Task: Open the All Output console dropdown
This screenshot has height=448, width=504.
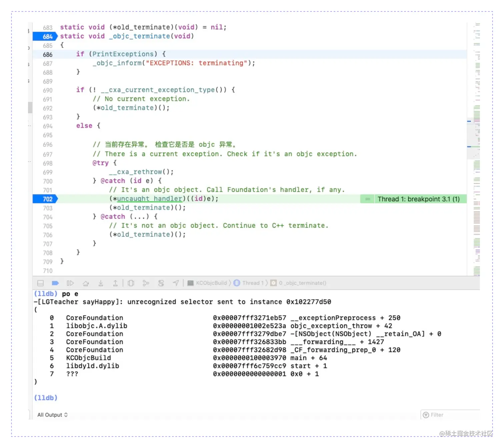Action: 52,415
